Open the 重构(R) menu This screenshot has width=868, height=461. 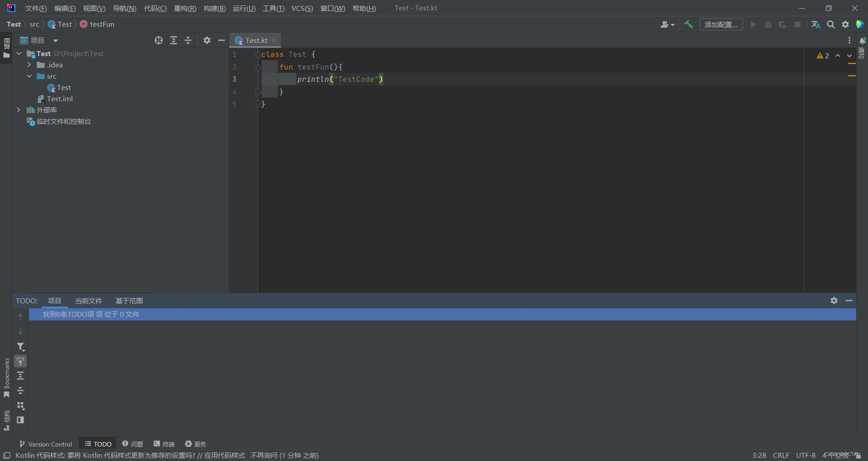(x=185, y=8)
